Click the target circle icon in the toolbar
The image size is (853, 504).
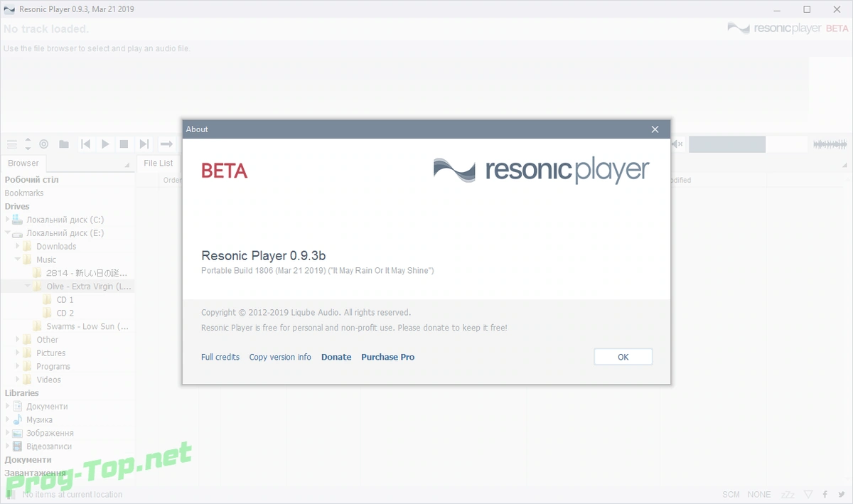(x=43, y=144)
